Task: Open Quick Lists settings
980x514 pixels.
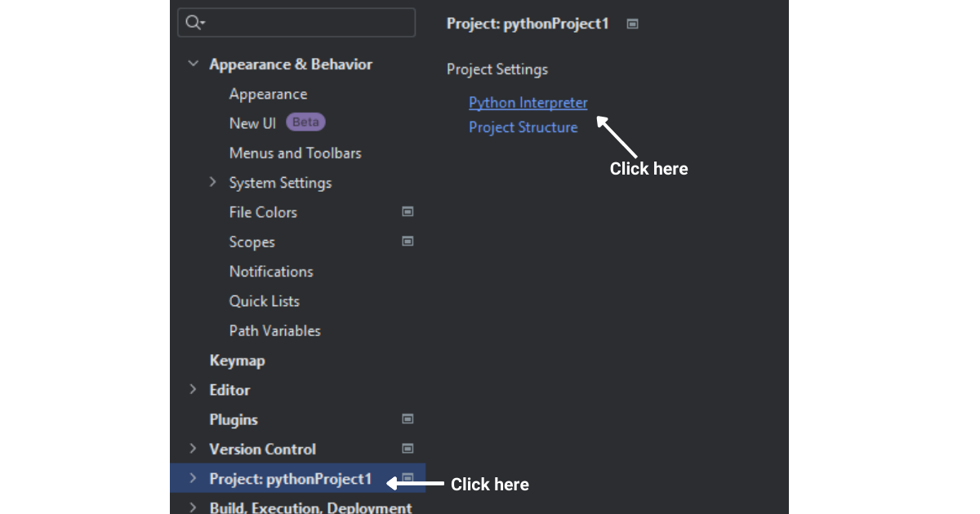Action: point(264,301)
